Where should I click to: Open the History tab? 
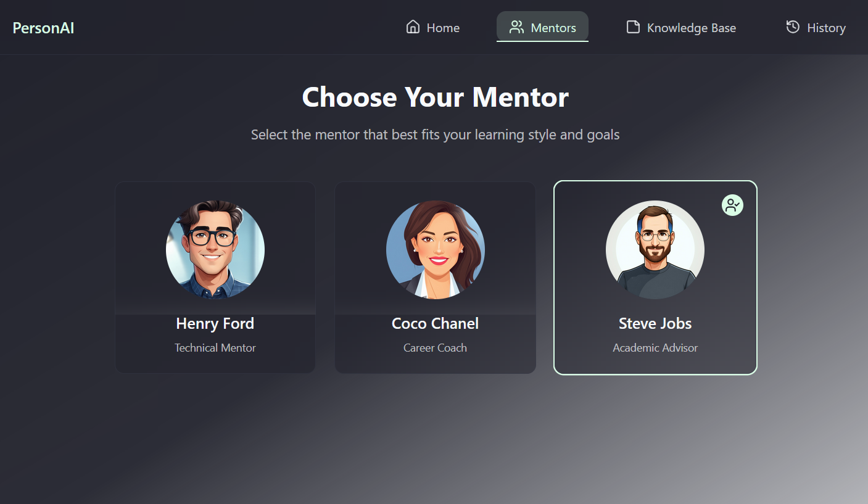point(816,27)
